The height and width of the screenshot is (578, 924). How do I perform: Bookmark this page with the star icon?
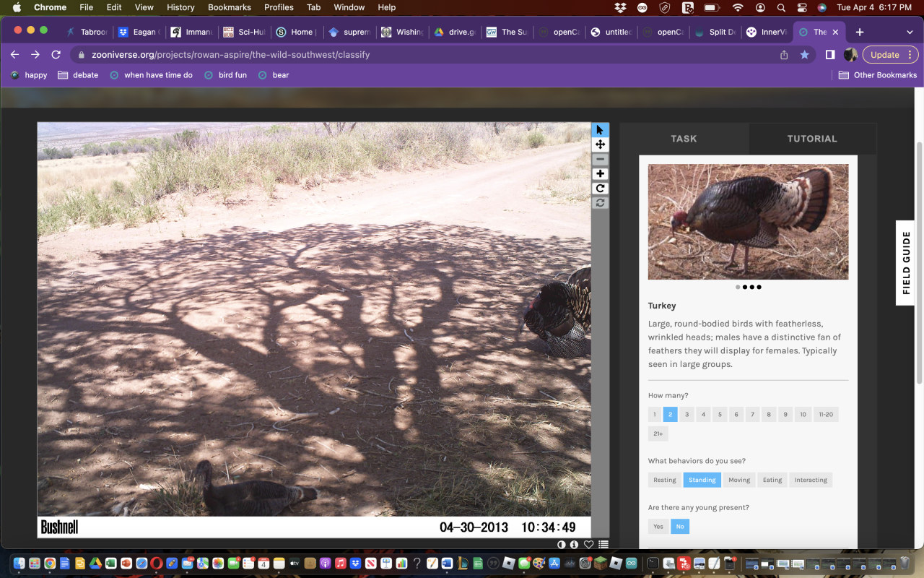804,55
